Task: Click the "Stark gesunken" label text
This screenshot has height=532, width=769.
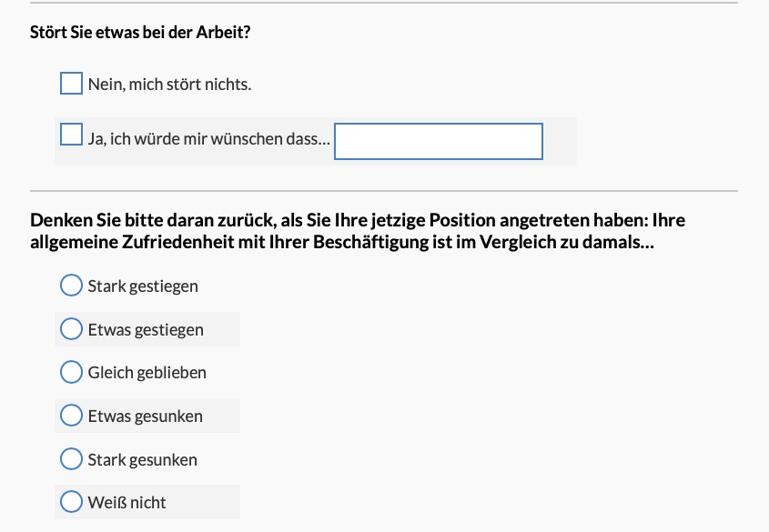Action: tap(143, 460)
